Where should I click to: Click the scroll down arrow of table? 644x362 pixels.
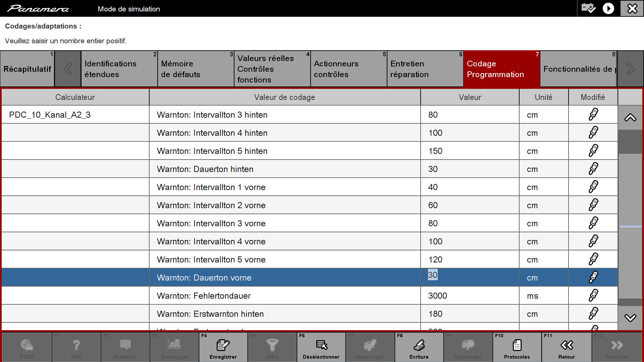pos(630,318)
